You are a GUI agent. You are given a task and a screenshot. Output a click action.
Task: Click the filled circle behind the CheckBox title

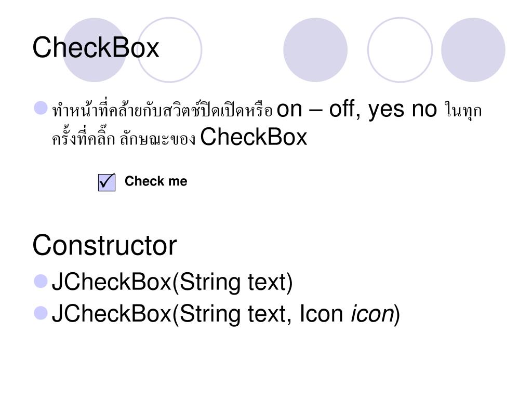[x=95, y=50]
